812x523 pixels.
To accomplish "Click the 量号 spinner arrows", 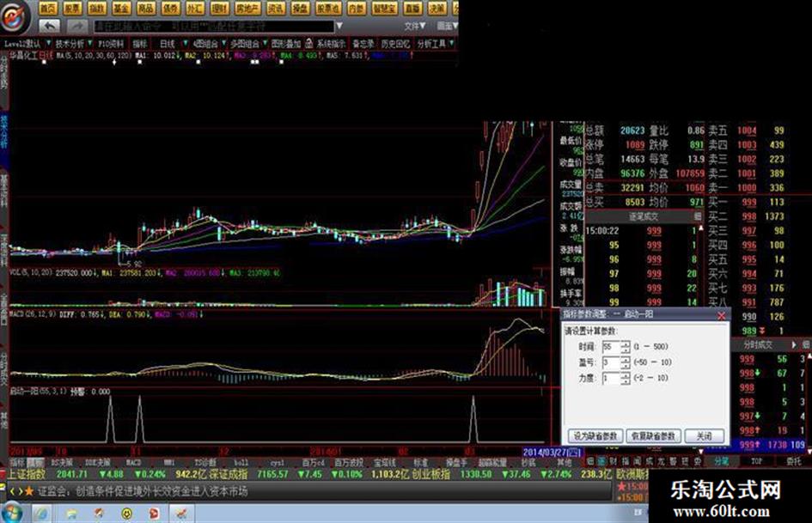I will (x=625, y=362).
